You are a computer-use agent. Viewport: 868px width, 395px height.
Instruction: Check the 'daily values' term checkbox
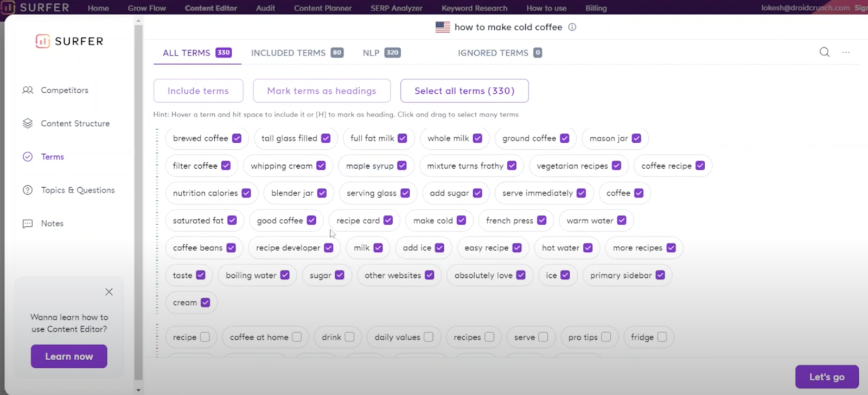(x=429, y=337)
